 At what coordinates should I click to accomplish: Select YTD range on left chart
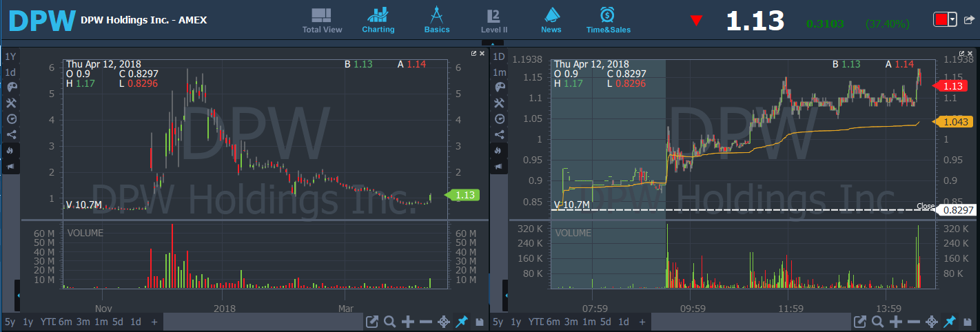(48, 322)
